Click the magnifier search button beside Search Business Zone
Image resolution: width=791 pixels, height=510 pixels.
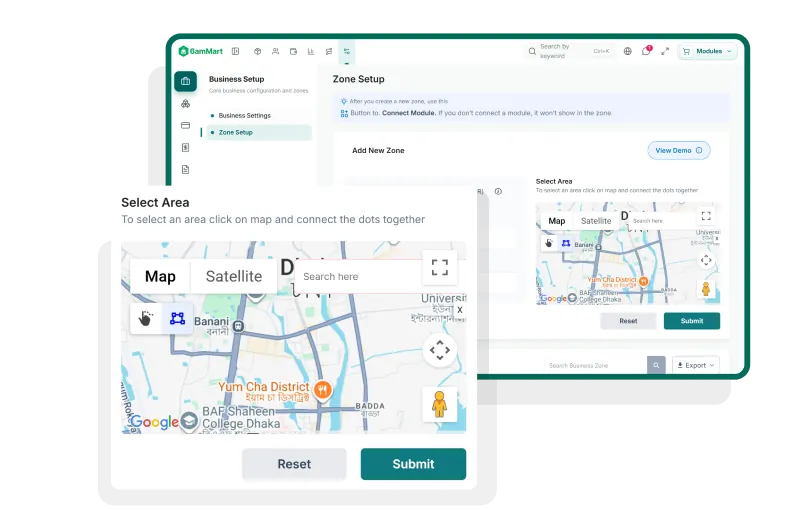pyautogui.click(x=656, y=365)
